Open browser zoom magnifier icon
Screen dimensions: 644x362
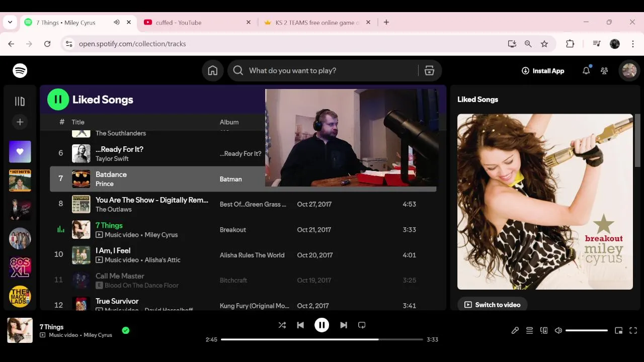(528, 44)
